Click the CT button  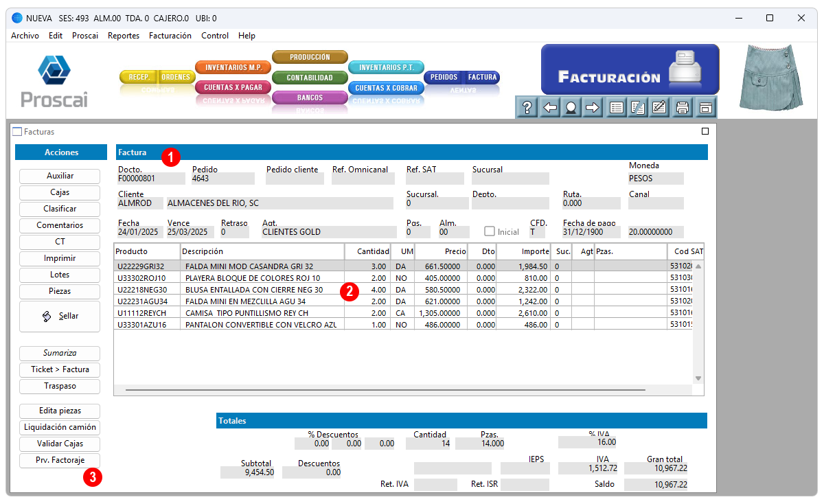click(x=60, y=242)
